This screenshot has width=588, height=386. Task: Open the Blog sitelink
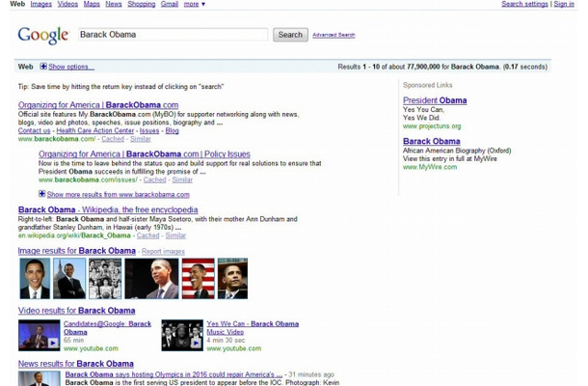(172, 130)
